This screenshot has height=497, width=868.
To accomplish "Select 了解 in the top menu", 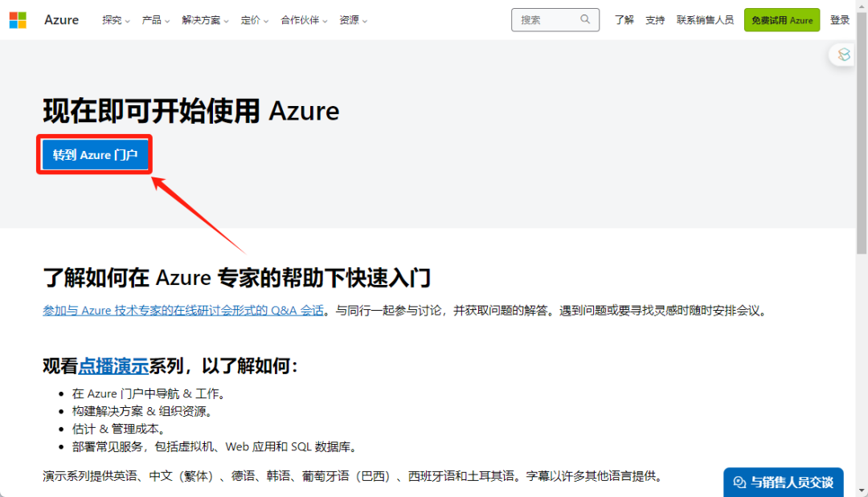I will coord(624,19).
